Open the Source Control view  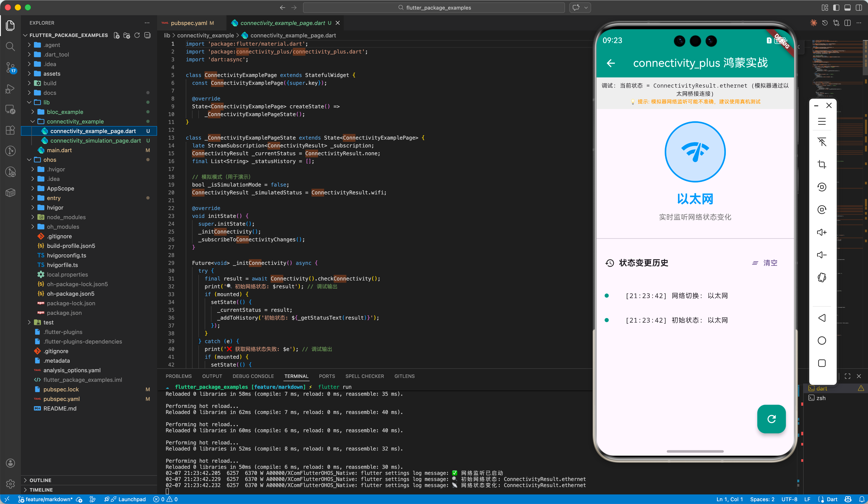(10, 67)
